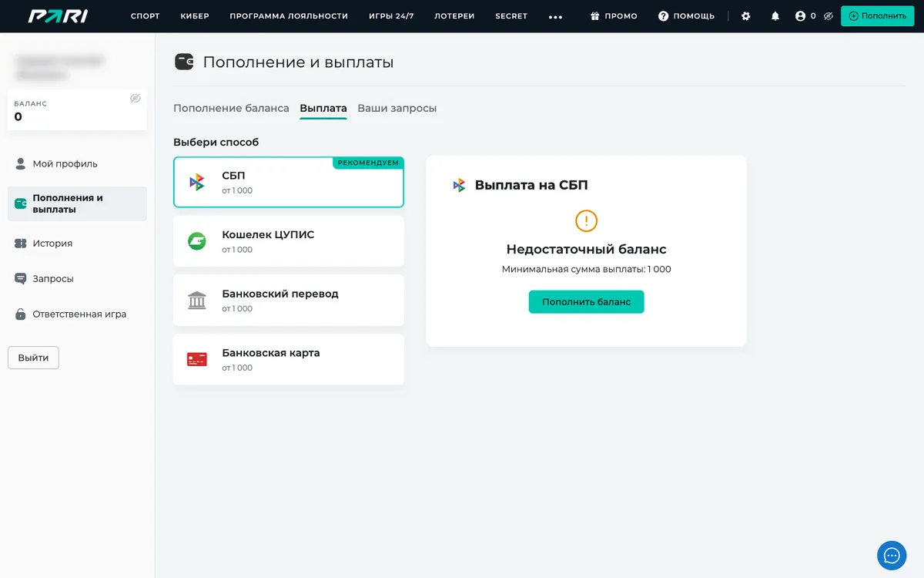
Task: Click the user account avatar icon
Action: (x=800, y=16)
